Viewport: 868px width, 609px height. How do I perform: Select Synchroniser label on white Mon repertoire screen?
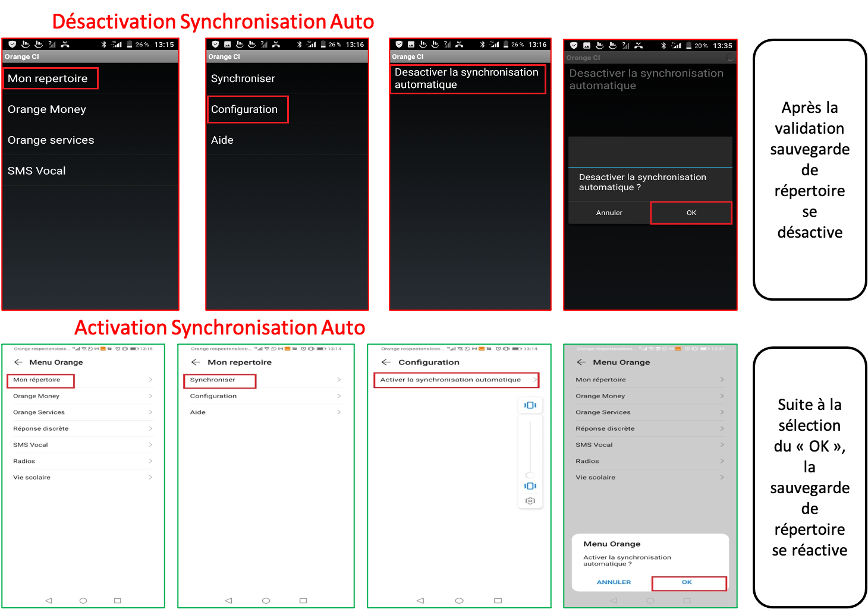[x=213, y=380]
